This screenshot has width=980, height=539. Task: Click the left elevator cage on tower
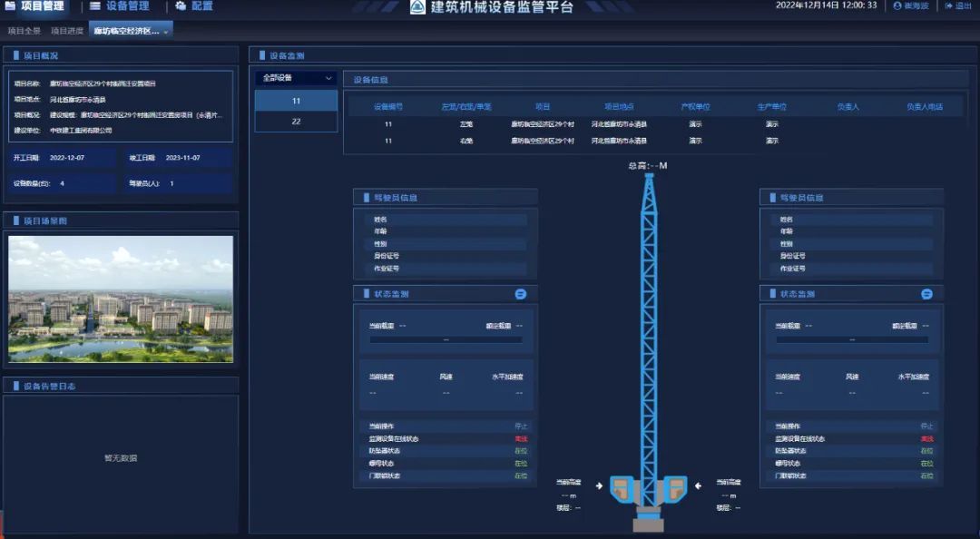click(x=624, y=489)
